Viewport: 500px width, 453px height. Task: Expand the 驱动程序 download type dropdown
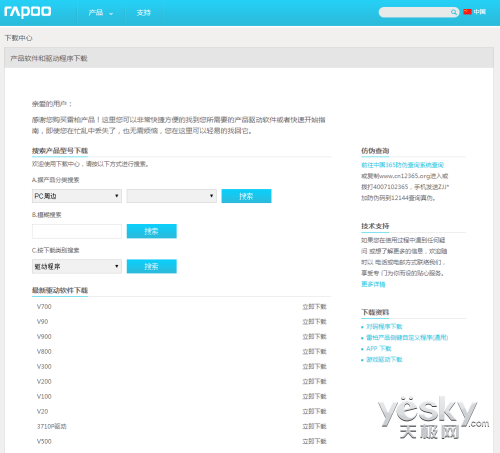77,267
